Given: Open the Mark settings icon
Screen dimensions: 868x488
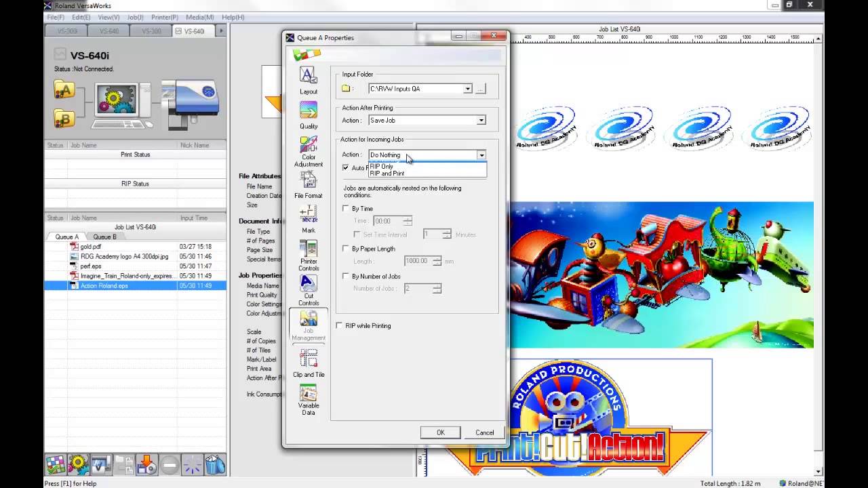Looking at the screenshot, I should 309,214.
